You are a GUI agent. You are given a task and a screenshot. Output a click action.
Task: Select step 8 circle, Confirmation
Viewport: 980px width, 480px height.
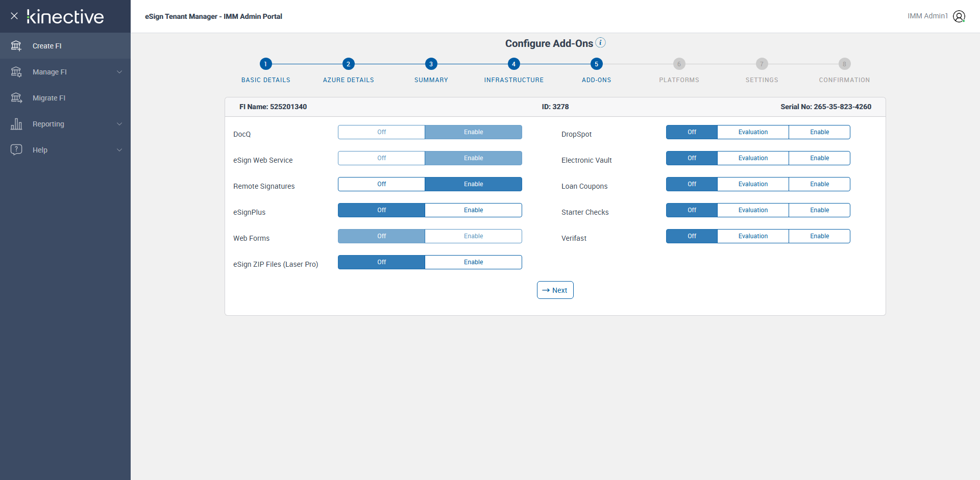[x=844, y=64]
